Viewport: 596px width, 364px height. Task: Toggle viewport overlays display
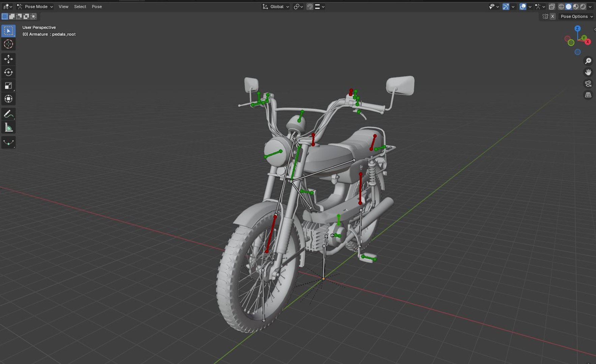click(523, 7)
